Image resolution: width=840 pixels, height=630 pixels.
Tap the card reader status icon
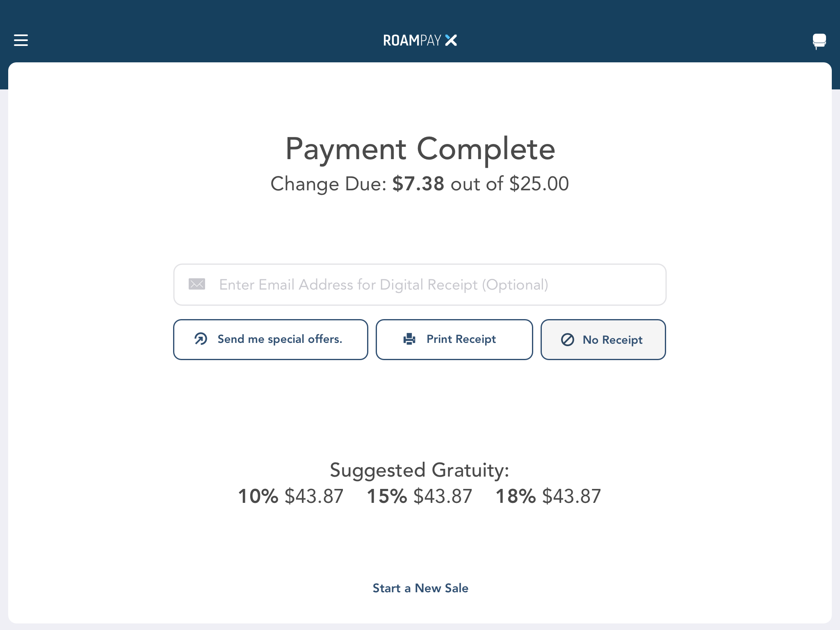[x=819, y=41]
